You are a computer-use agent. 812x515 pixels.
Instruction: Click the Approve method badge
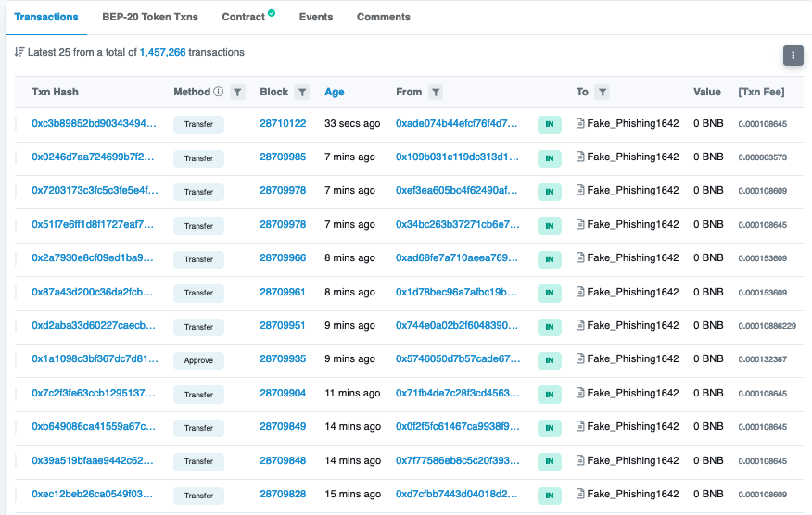(198, 359)
